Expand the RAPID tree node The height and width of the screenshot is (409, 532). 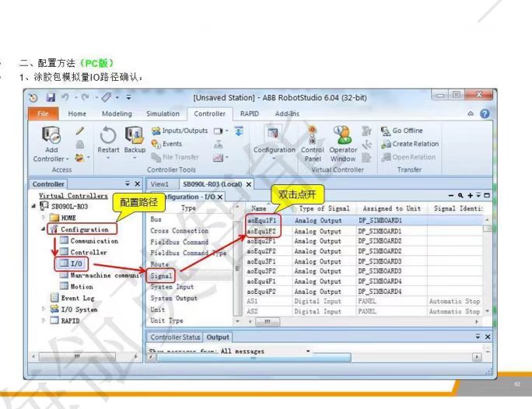tap(44, 320)
